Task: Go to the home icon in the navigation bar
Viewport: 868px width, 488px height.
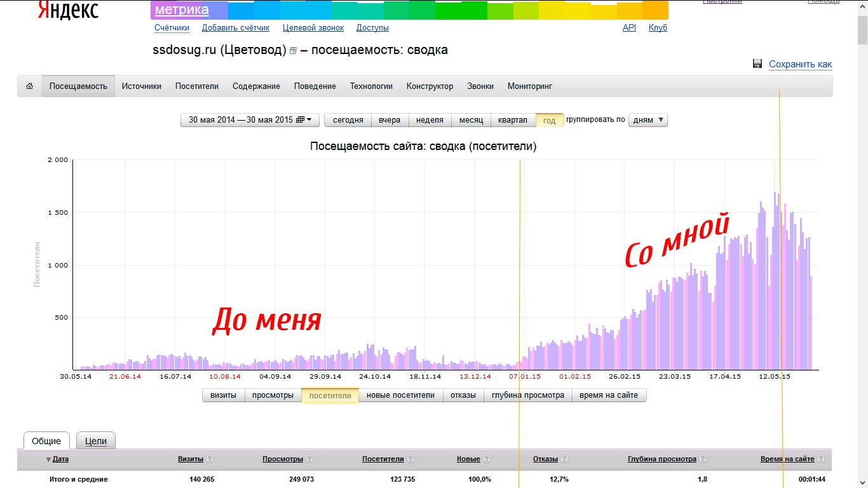Action: [x=29, y=86]
